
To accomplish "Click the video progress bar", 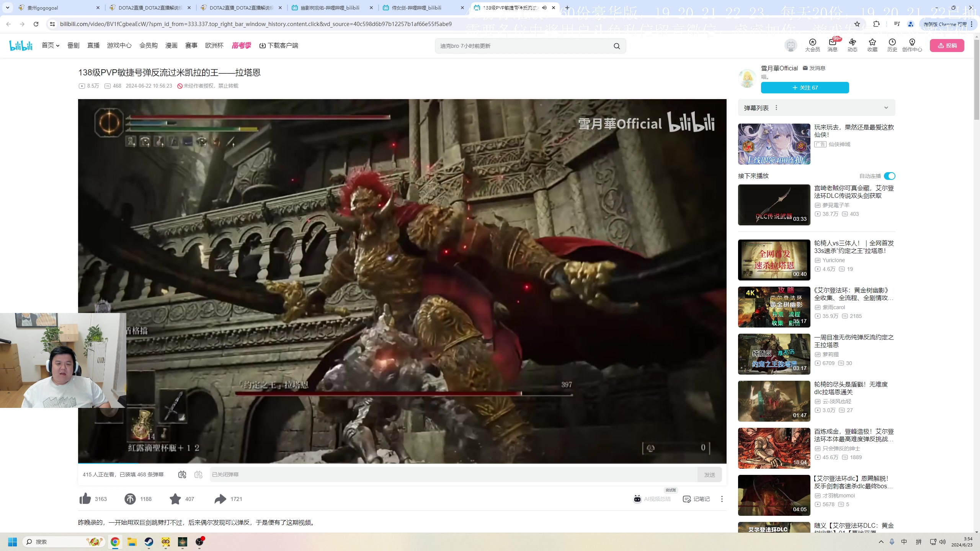I will (402, 463).
